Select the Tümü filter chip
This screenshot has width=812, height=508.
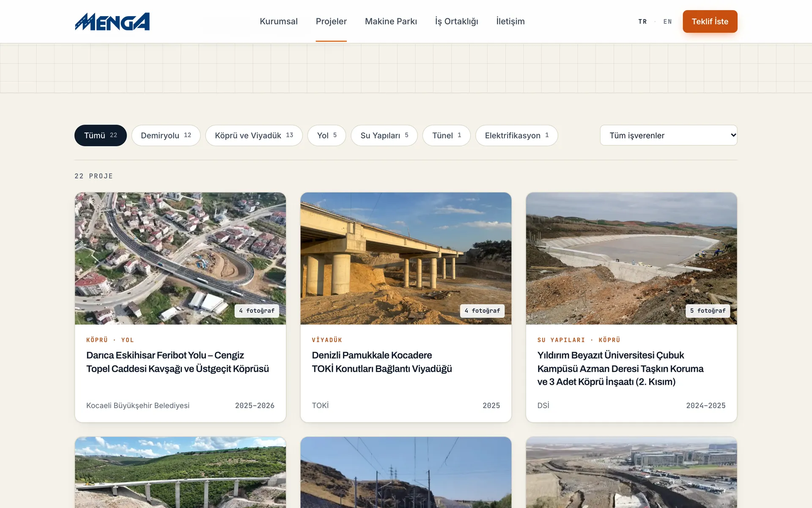(101, 135)
